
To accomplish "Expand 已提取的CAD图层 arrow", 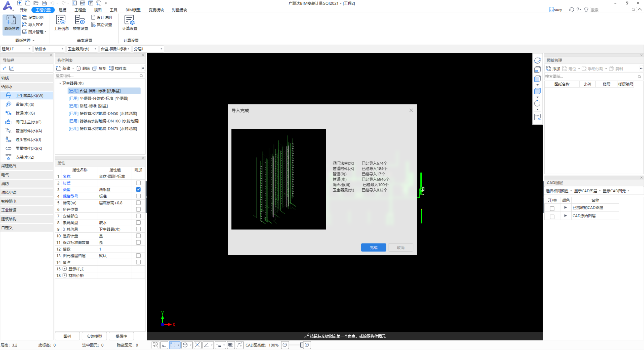I will tap(566, 207).
